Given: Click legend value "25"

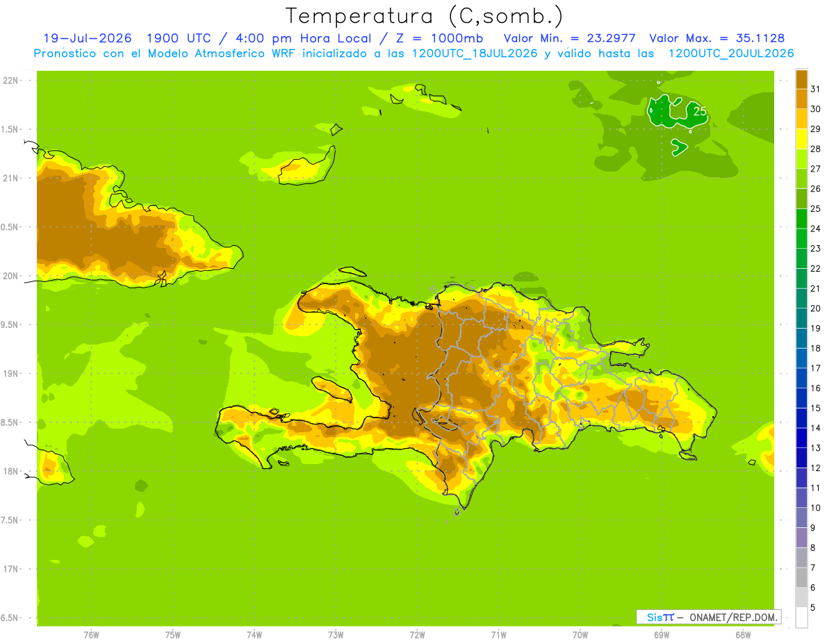Looking at the screenshot, I should coord(816,208).
